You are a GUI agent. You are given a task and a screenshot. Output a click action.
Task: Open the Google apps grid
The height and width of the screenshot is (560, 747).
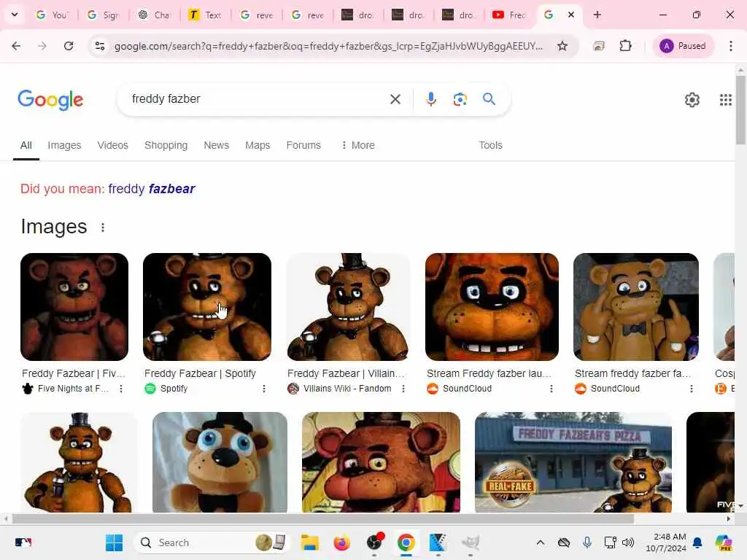tap(726, 99)
